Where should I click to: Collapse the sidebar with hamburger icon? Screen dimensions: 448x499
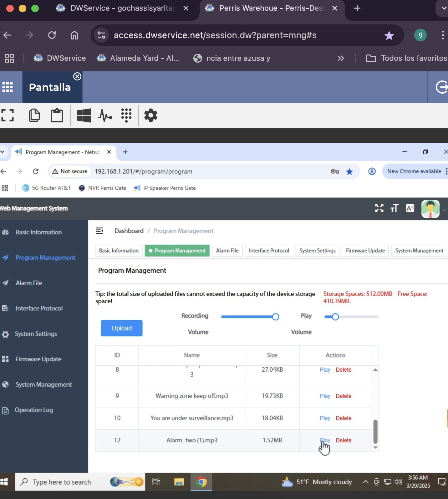99,231
